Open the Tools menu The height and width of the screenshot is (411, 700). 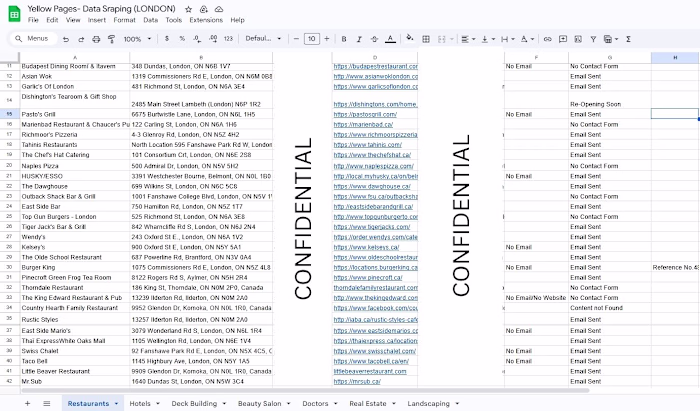coord(174,20)
